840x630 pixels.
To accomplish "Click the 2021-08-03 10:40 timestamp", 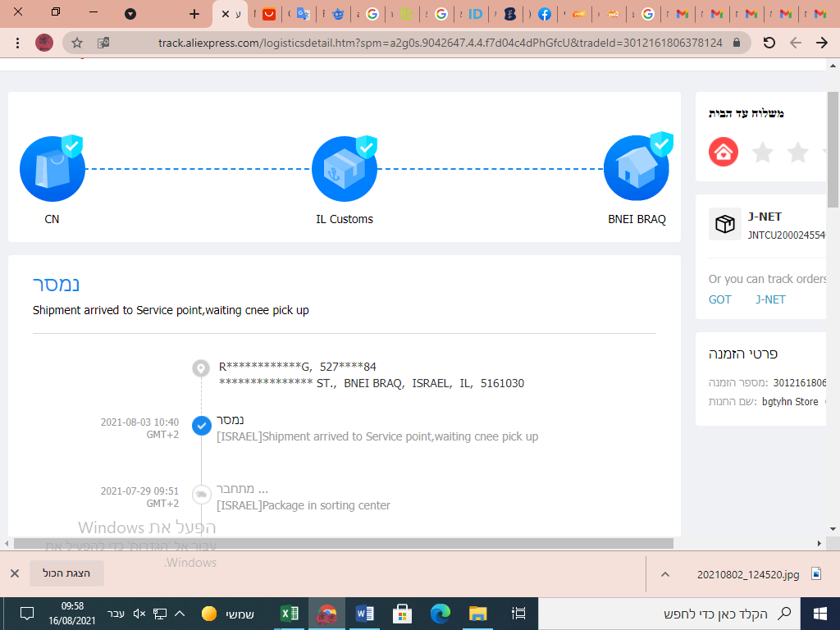I will (x=139, y=422).
